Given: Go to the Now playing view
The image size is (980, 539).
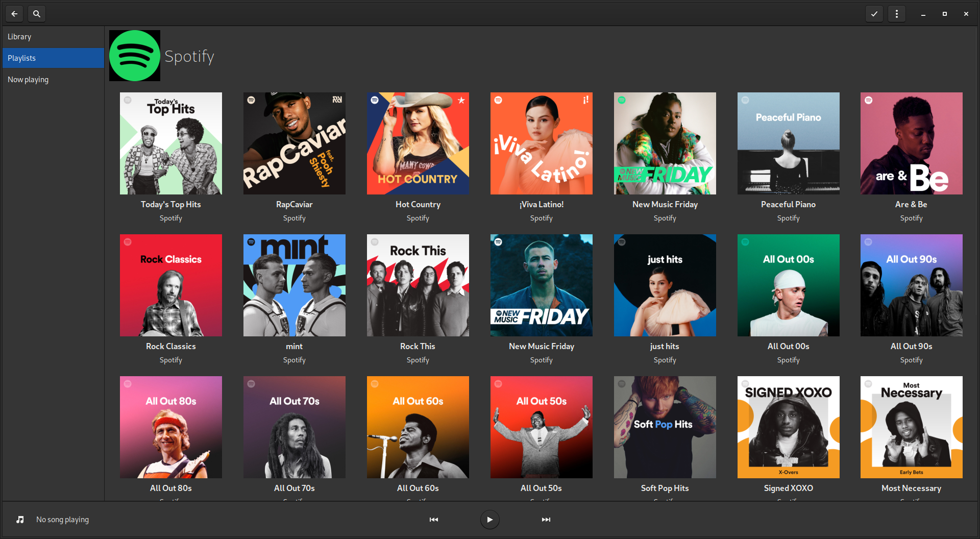Looking at the screenshot, I should tap(53, 80).
